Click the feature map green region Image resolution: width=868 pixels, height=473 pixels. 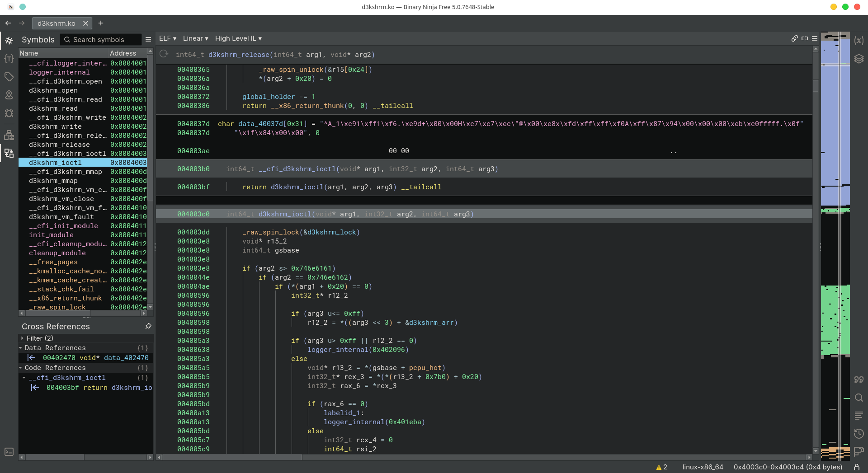(x=835, y=320)
